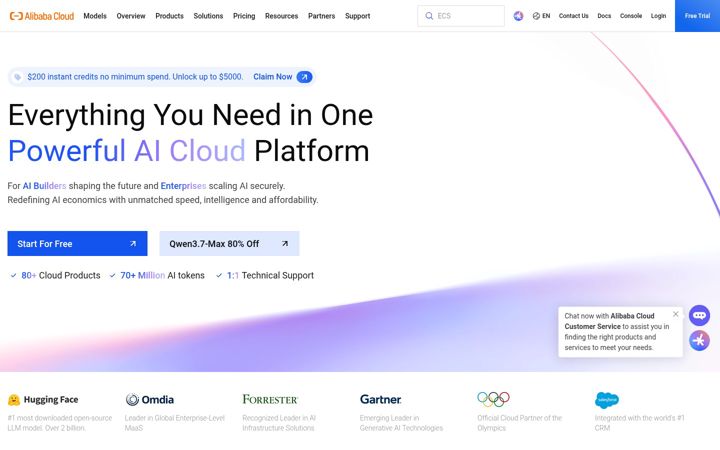Screen dimensions: 720x450
Task: Click the search magnifier icon
Action: (x=429, y=16)
